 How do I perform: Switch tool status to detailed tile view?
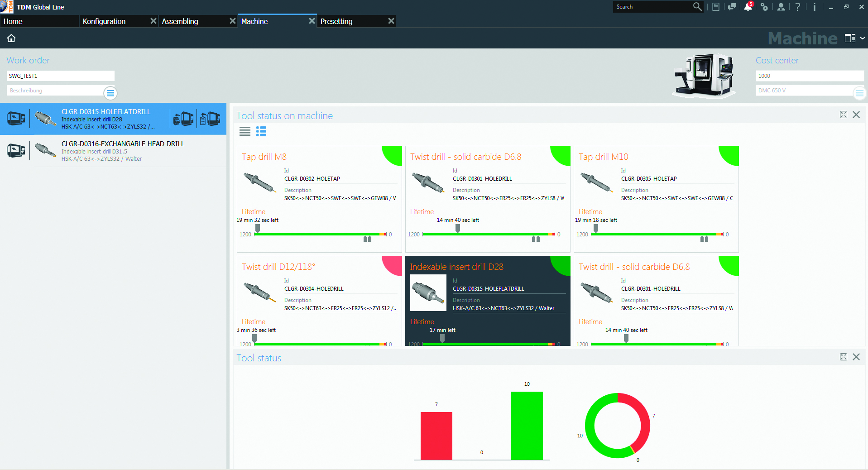coord(261,132)
